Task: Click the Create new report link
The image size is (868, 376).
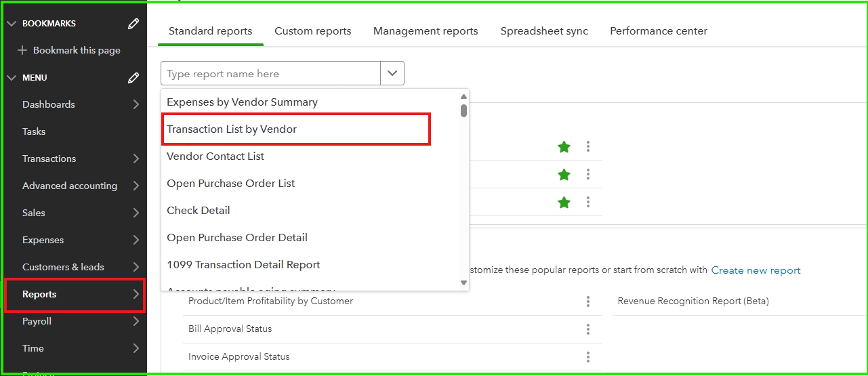Action: (x=756, y=270)
